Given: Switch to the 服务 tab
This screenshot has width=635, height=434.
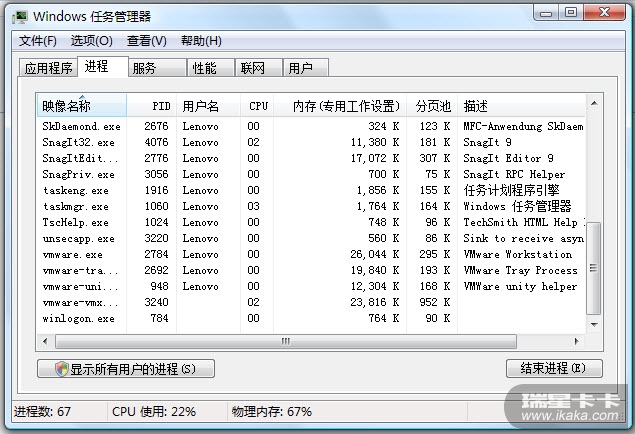Looking at the screenshot, I should pyautogui.click(x=158, y=68).
